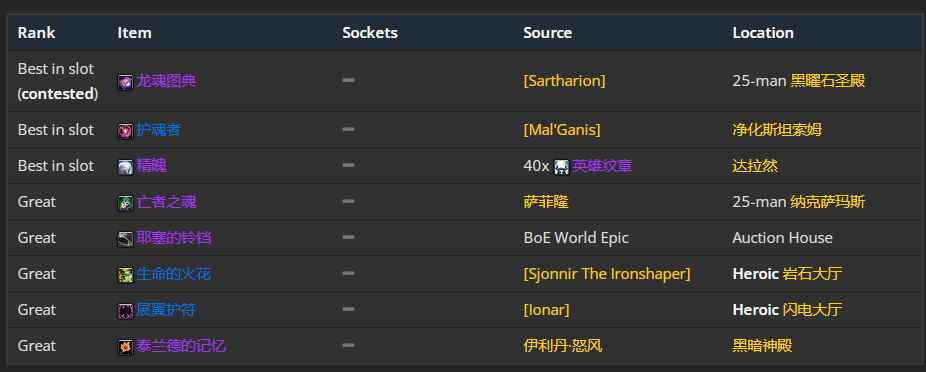Open the 伊利丹·怒风 source link
The height and width of the screenshot is (372, 926).
click(563, 345)
